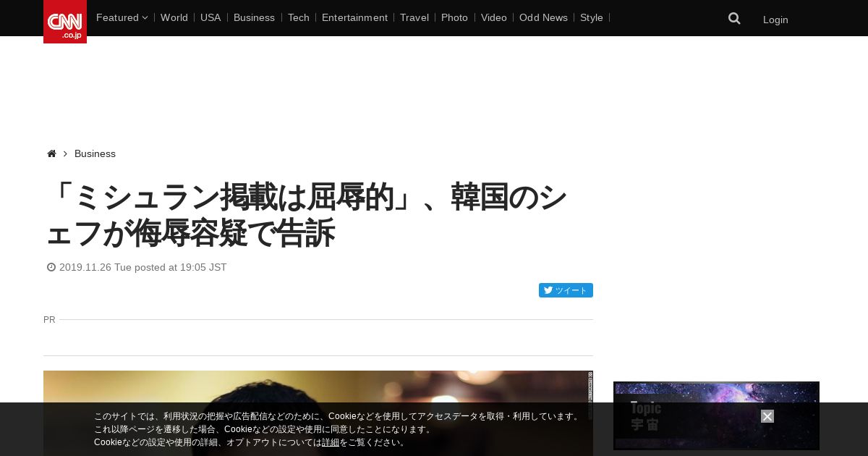Click the article lead photo

pos(318,413)
